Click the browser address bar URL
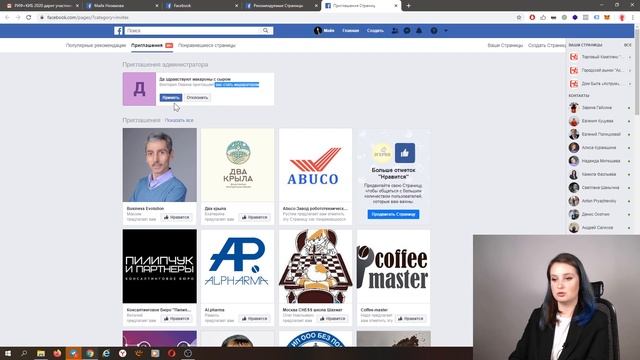This screenshot has height=360, width=640. (88, 18)
